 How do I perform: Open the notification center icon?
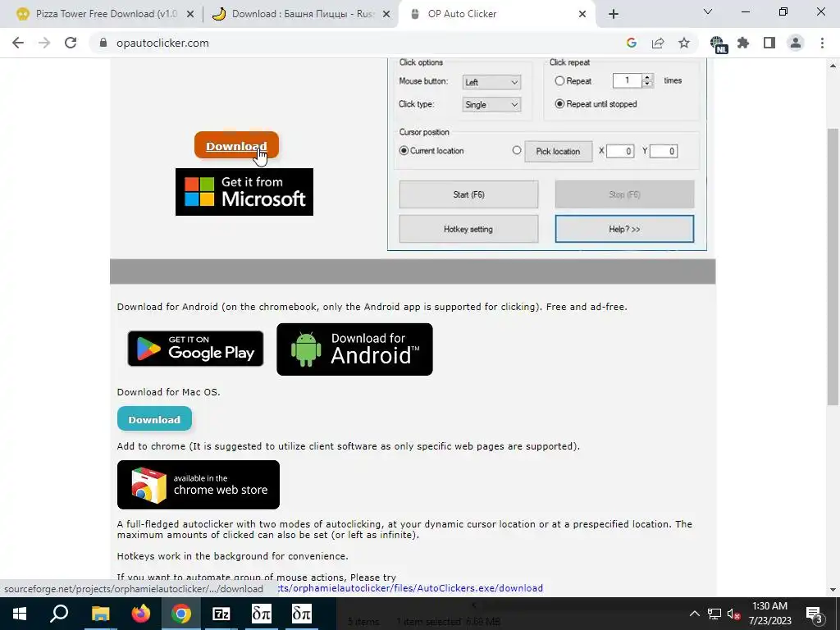click(x=814, y=614)
